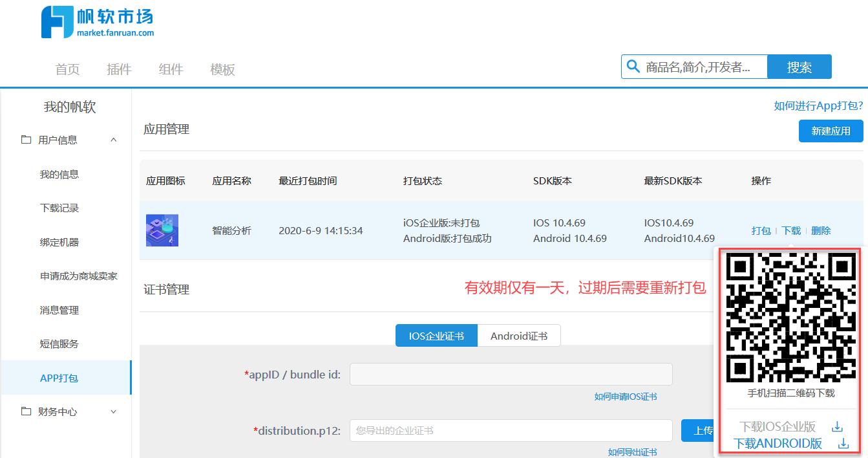Click download icon next to 下载IOS企业版

coord(837,426)
